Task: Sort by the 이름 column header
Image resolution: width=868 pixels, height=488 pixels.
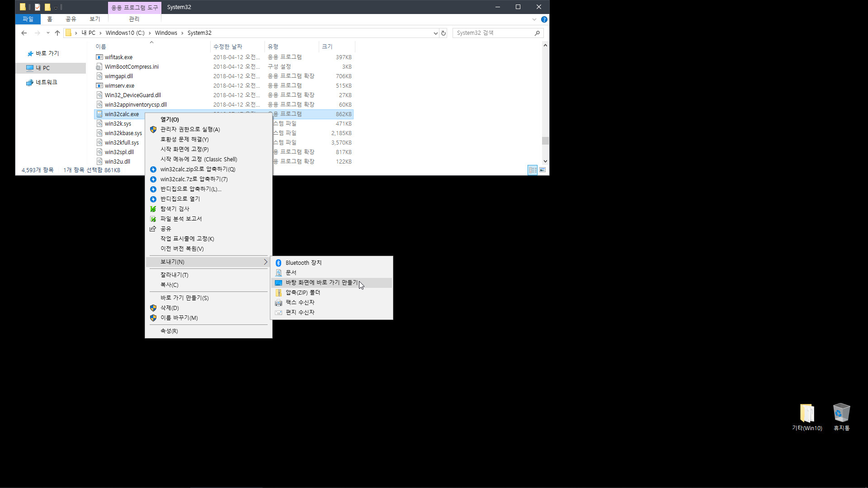Action: pos(152,47)
